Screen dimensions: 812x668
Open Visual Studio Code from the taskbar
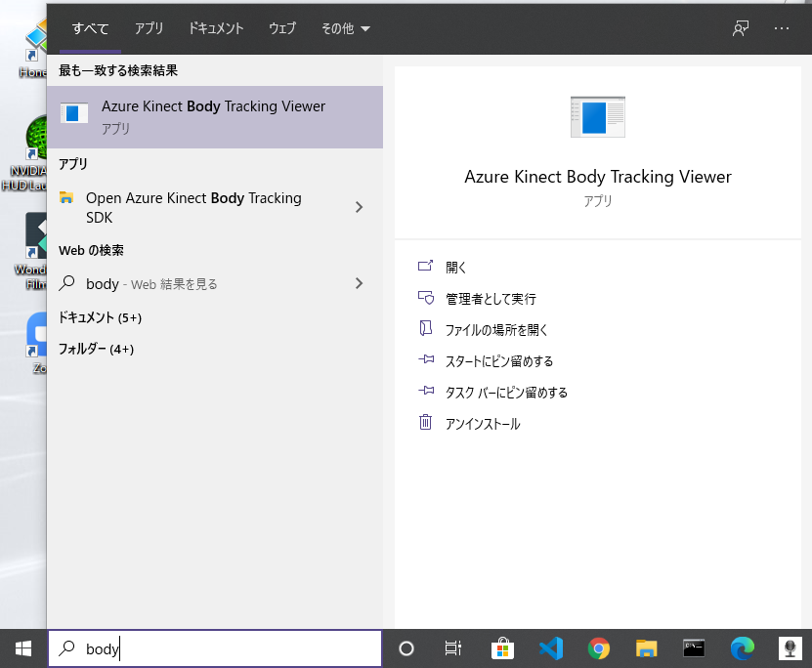551,648
